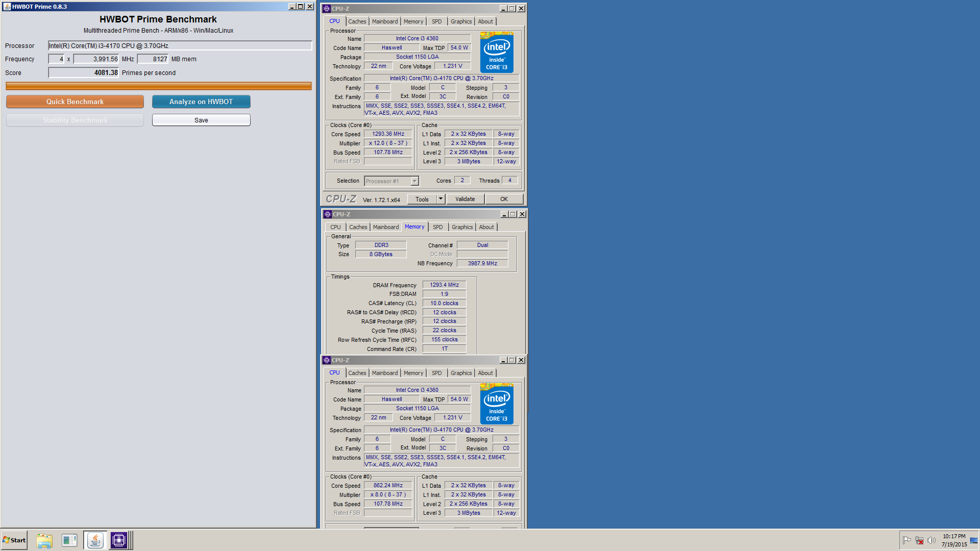The image size is (980, 551).
Task: Open Mainboard tab in bottom CPU-Z window
Action: coord(385,373)
